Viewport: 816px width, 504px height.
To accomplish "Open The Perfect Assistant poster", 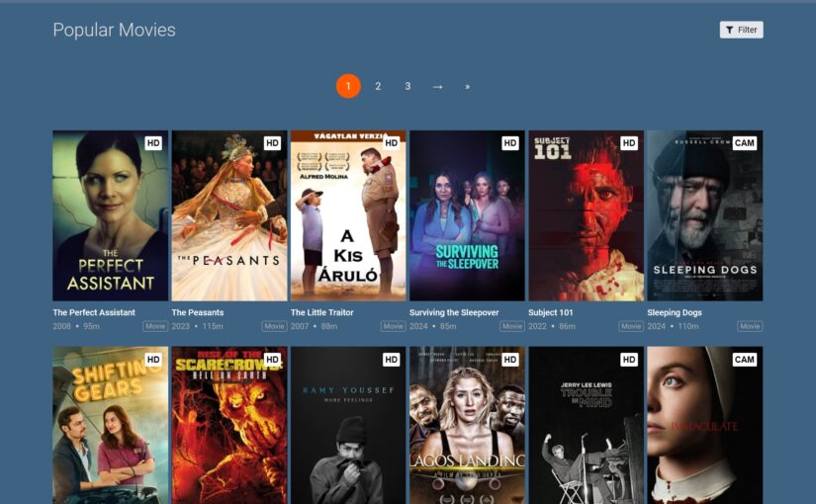I will [x=110, y=215].
